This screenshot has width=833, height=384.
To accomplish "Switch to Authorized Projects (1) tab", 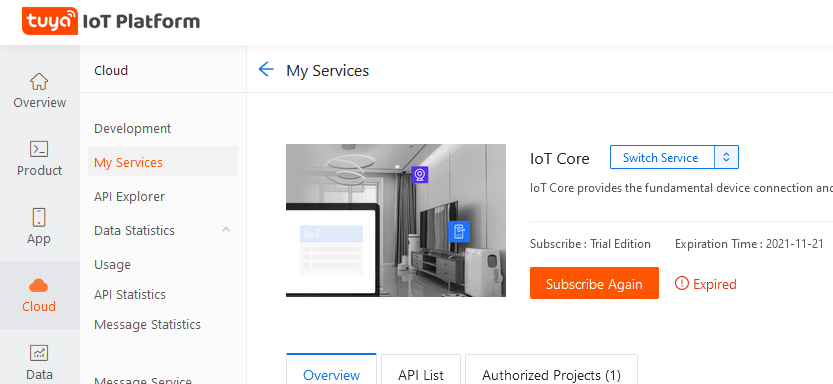I will click(x=551, y=370).
